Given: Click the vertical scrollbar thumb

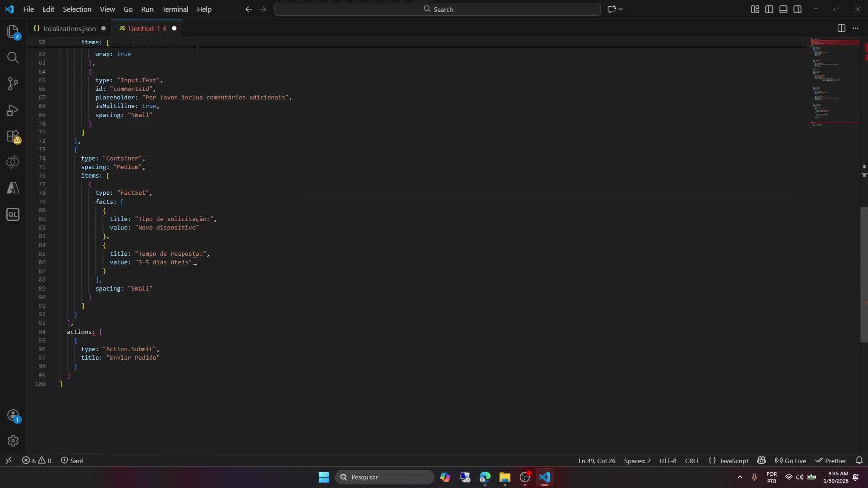Looking at the screenshot, I should 863,274.
